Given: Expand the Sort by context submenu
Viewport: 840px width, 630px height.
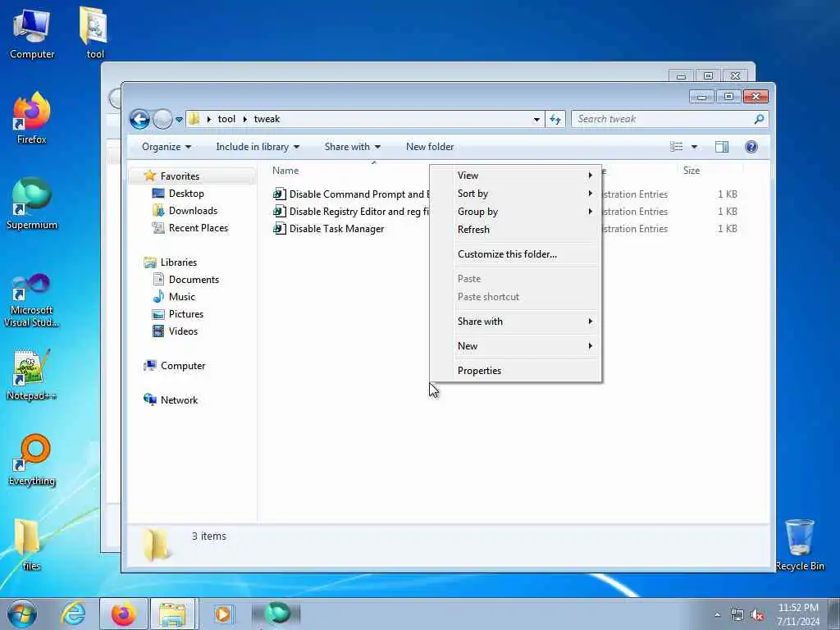Looking at the screenshot, I should 515,194.
